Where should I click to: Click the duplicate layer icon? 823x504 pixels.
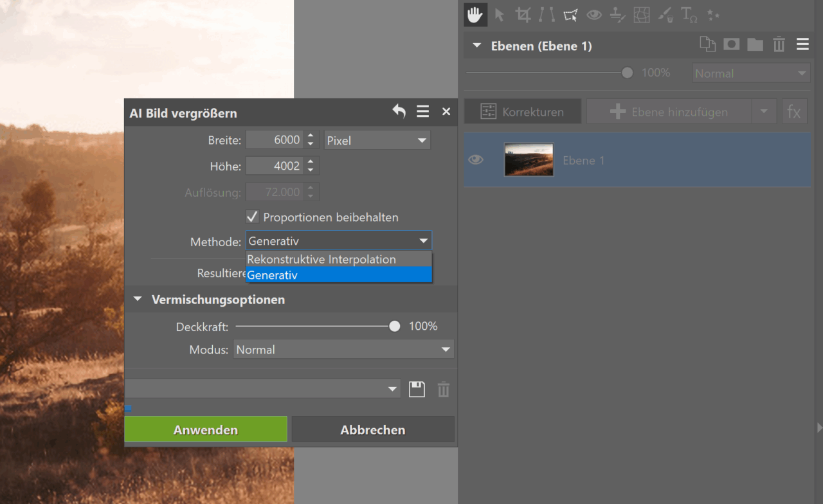pos(707,44)
